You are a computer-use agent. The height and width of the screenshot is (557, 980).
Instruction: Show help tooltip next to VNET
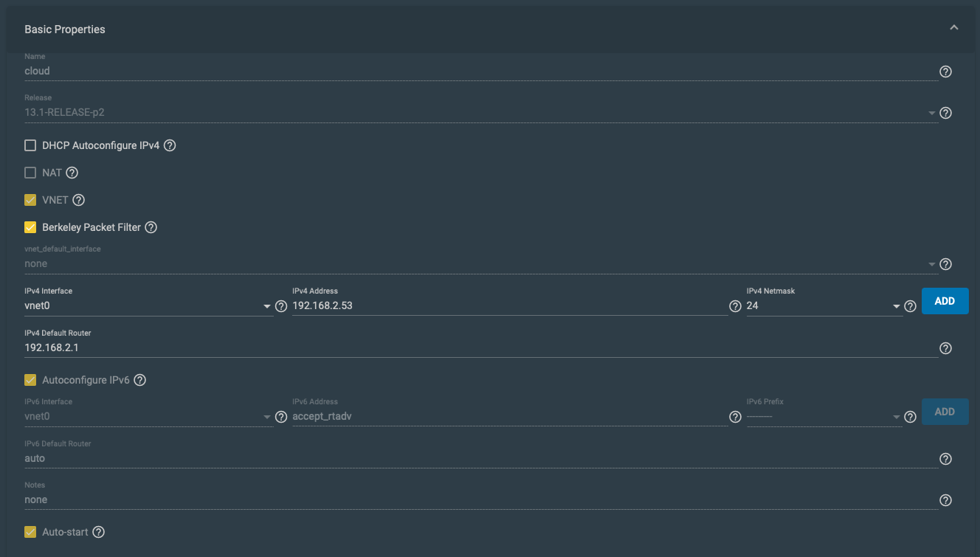(79, 200)
